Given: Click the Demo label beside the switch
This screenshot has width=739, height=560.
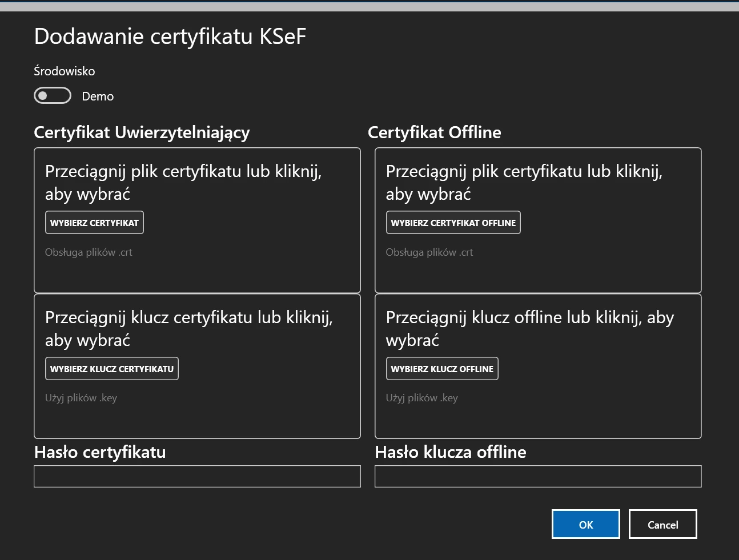Looking at the screenshot, I should point(98,96).
